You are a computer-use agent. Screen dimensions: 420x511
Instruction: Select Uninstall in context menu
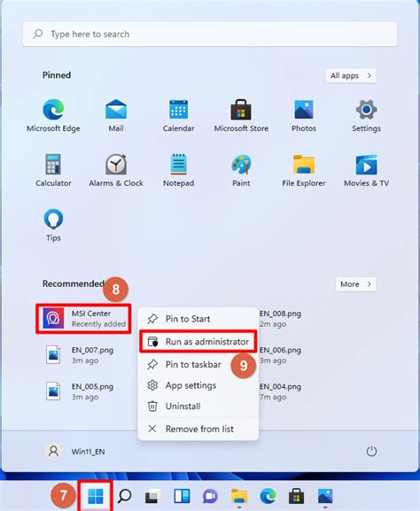coord(198,406)
